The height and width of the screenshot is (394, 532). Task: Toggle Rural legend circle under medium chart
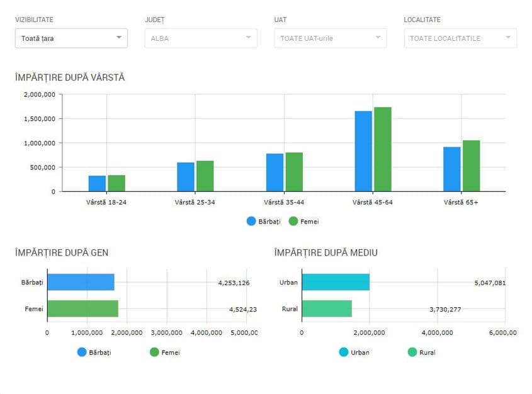click(x=412, y=352)
